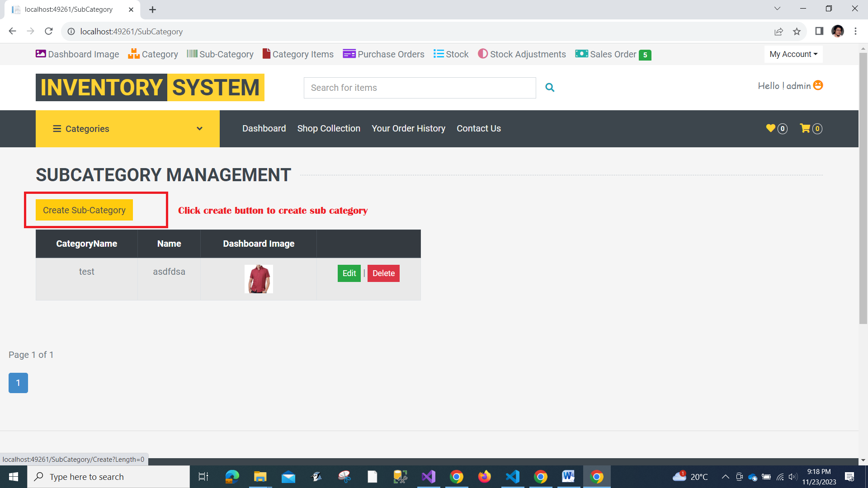The image size is (868, 488).
Task: Bookmark page with star icon
Action: pyautogui.click(x=797, y=32)
